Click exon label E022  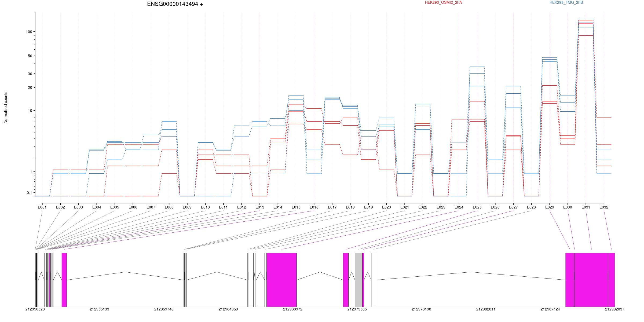423,207
